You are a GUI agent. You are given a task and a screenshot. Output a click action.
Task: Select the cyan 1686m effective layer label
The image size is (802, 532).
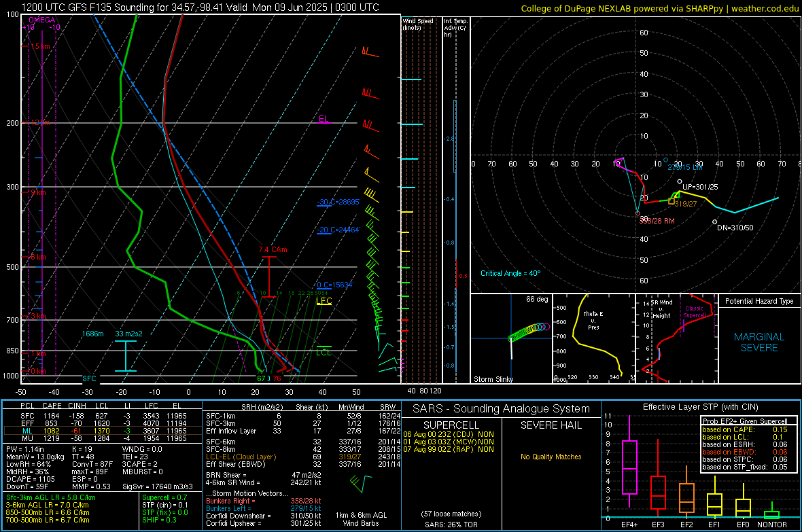(x=92, y=334)
